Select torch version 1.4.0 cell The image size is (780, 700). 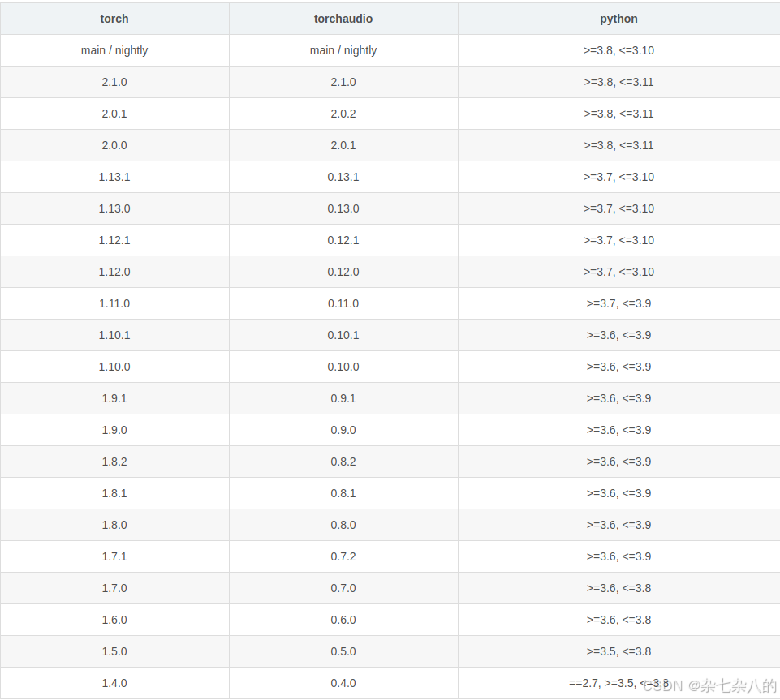tap(114, 684)
